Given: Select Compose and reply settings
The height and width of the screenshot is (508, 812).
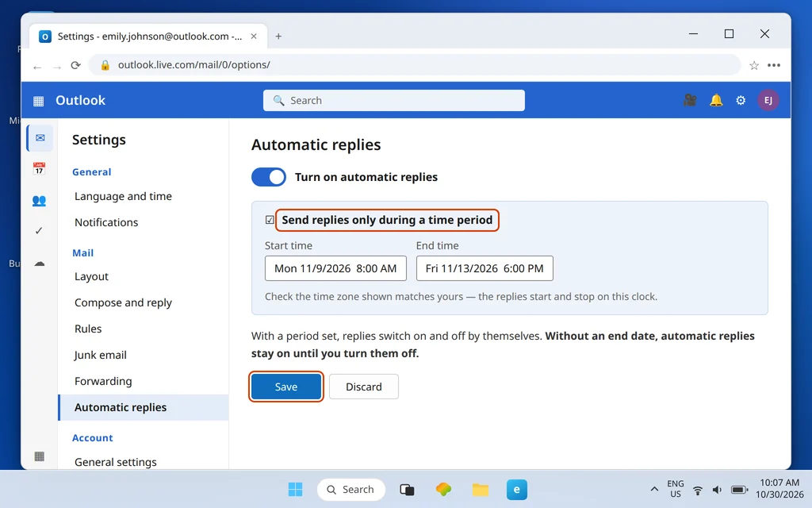Looking at the screenshot, I should point(123,302).
